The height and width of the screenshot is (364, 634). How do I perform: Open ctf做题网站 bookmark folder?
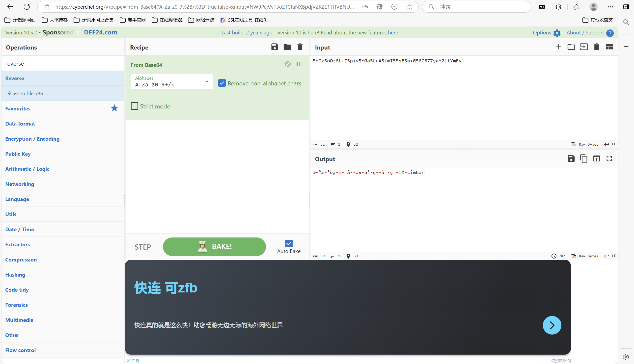(20, 20)
